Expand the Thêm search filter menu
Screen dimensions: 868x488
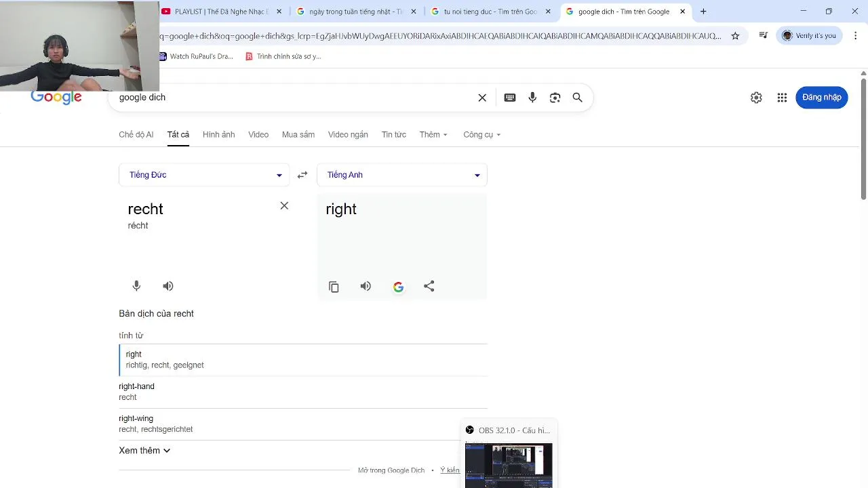(x=433, y=135)
